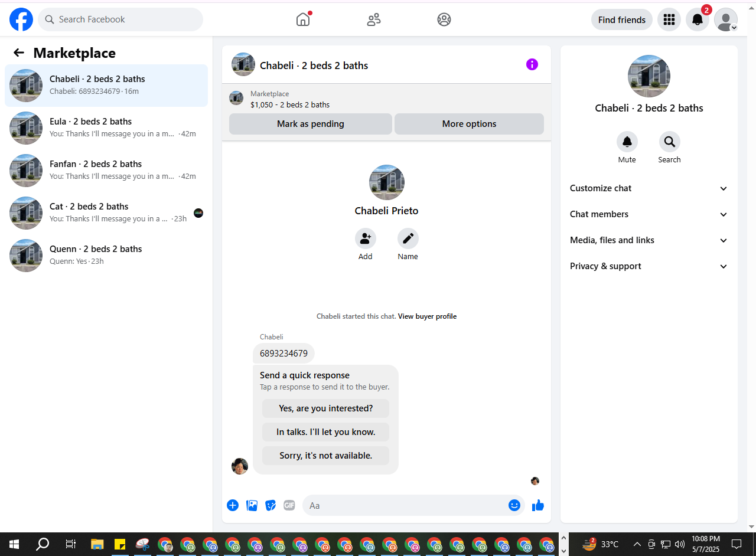Send a thumbs-up like

538,505
